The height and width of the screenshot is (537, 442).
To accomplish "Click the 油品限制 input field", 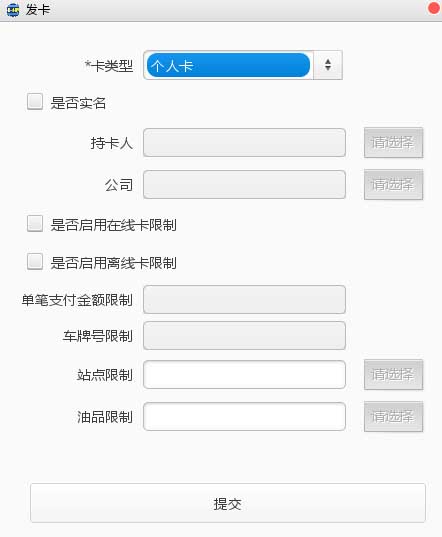I will 244,416.
